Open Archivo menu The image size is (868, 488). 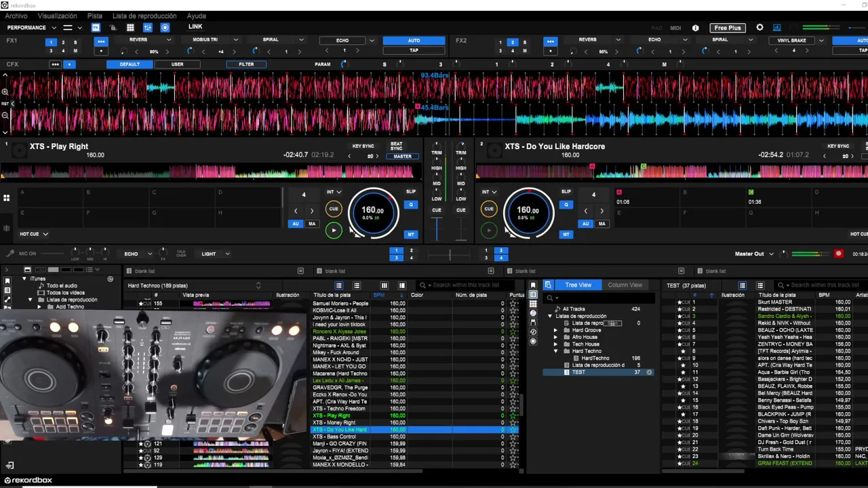click(x=16, y=16)
